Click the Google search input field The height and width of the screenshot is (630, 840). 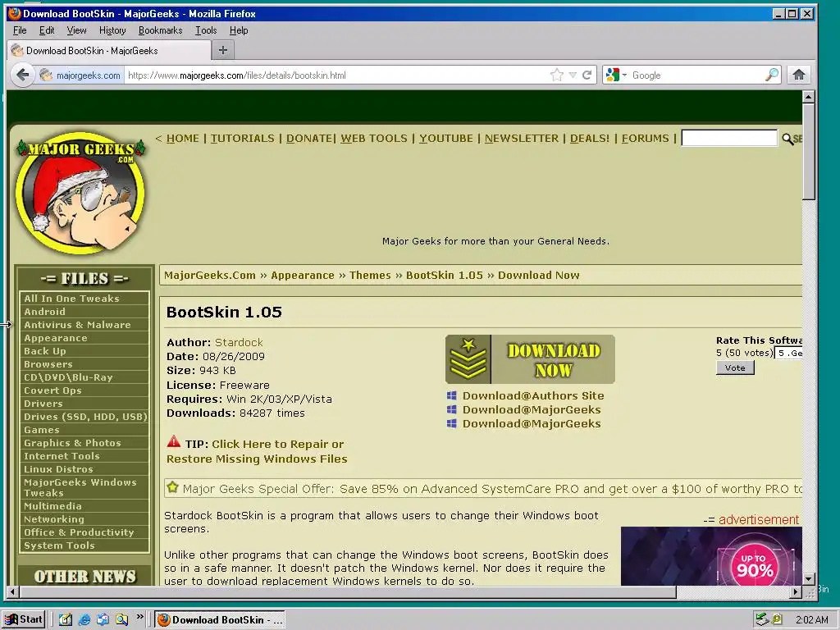[696, 75]
